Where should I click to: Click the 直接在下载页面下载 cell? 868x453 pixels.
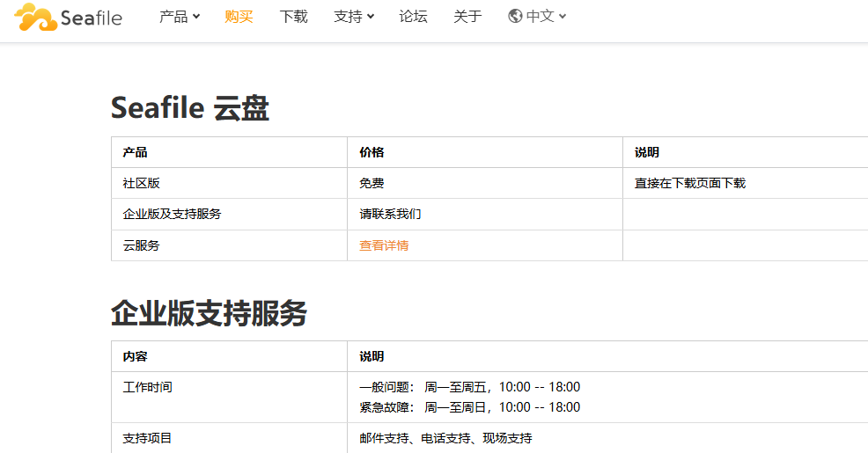[746, 183]
